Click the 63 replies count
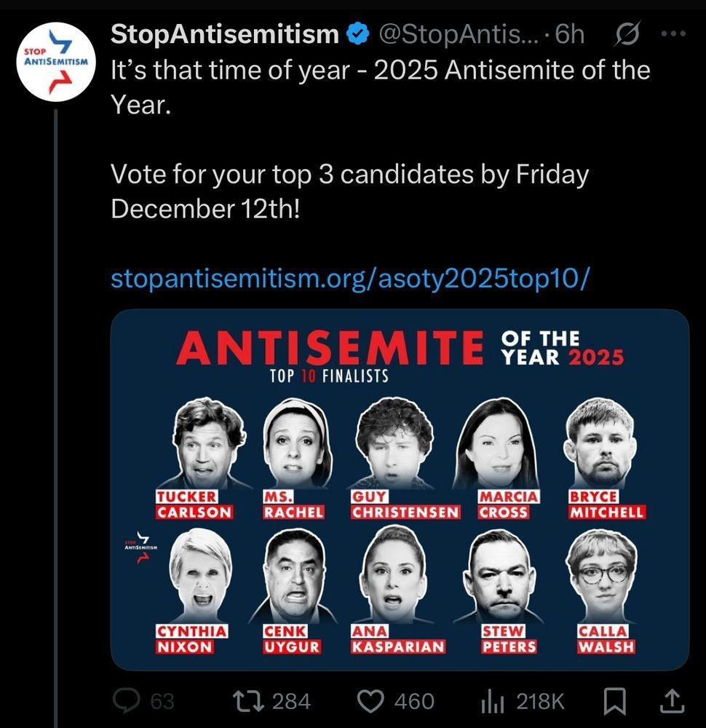 [162, 701]
